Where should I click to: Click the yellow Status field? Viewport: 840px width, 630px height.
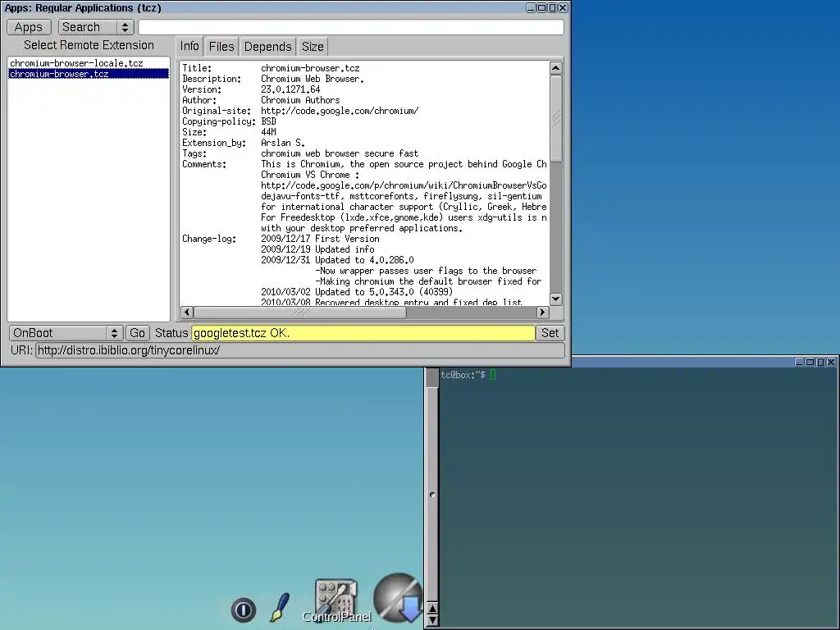click(x=363, y=333)
